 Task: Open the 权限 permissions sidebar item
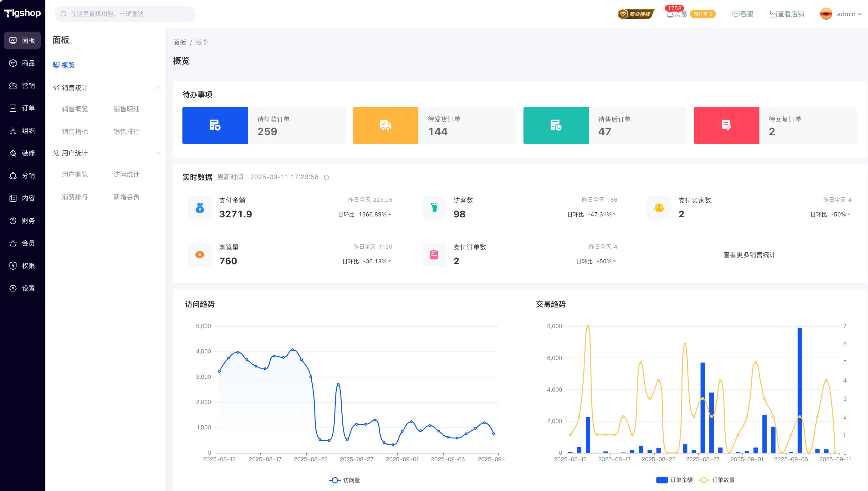(x=22, y=266)
